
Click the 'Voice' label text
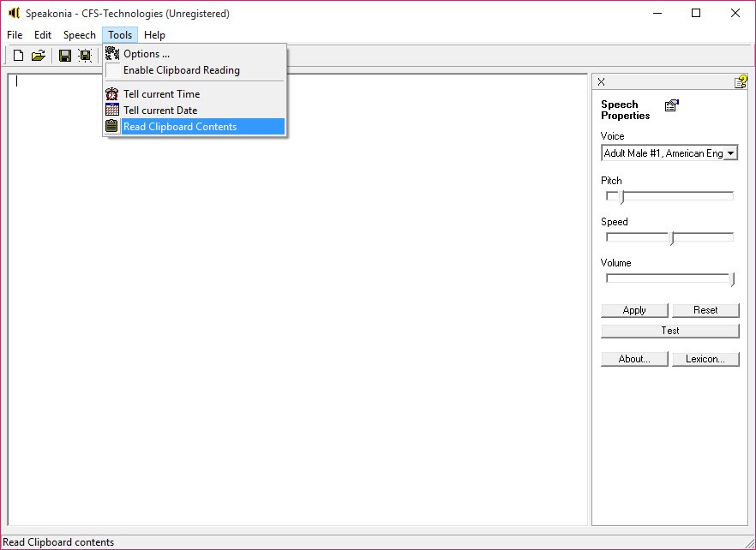[612, 136]
